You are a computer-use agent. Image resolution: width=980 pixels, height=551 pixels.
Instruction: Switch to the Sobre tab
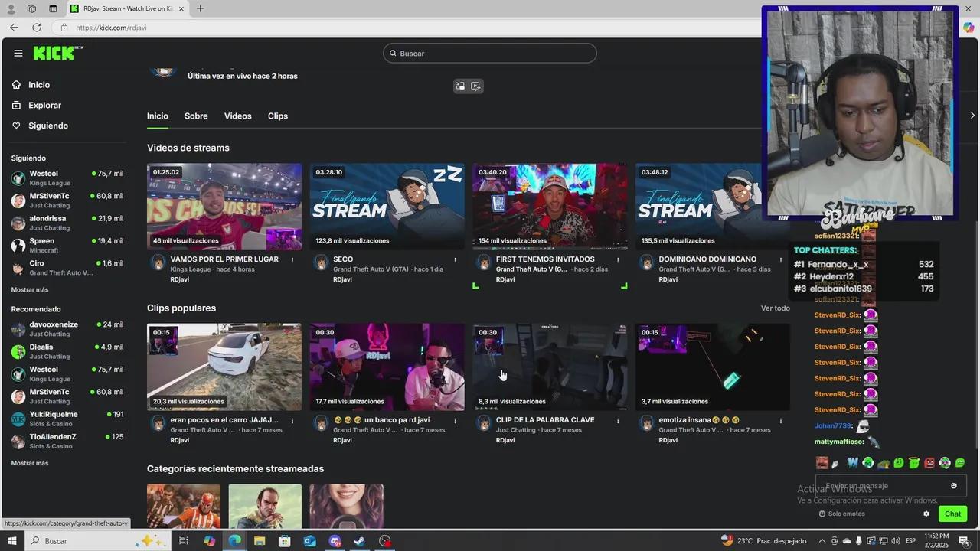click(196, 116)
